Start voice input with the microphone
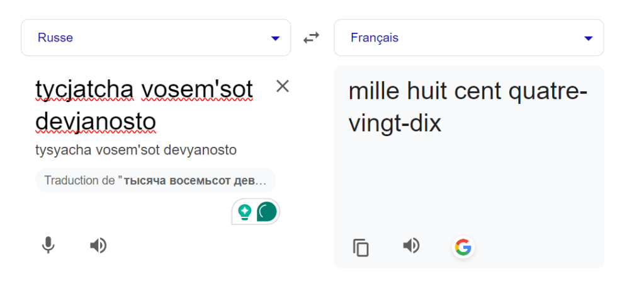The height and width of the screenshot is (283, 644). click(x=48, y=245)
